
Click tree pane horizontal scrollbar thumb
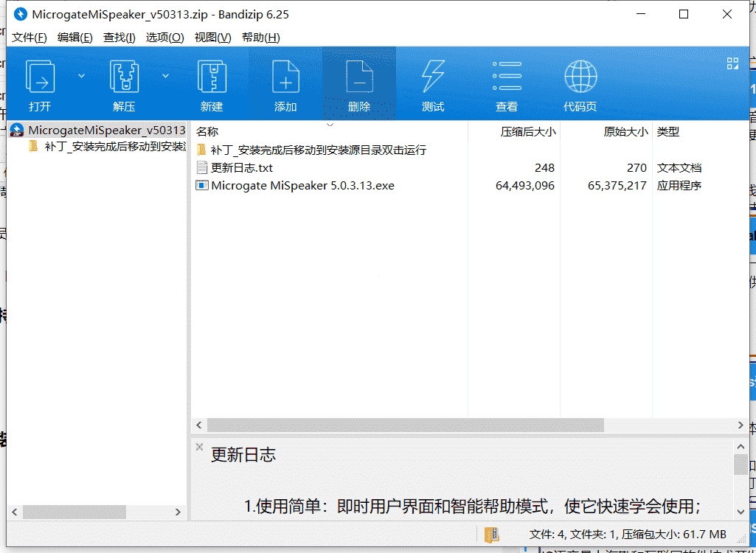pos(74,512)
